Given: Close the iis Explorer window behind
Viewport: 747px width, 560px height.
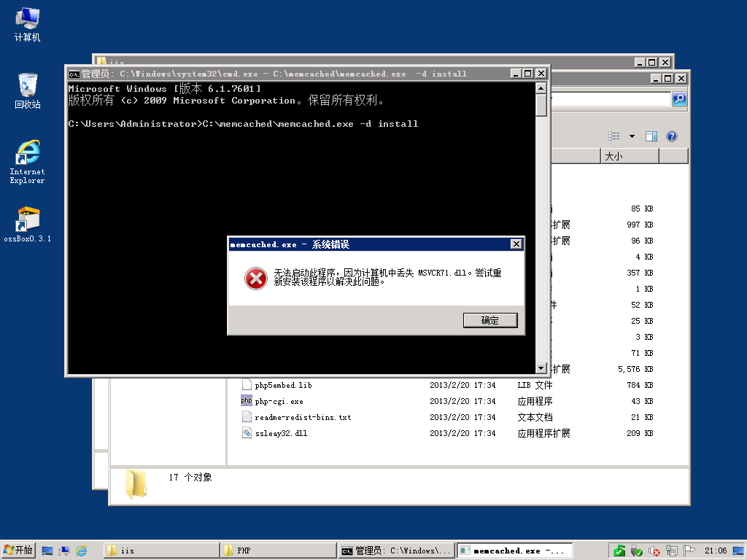Looking at the screenshot, I should (x=665, y=63).
